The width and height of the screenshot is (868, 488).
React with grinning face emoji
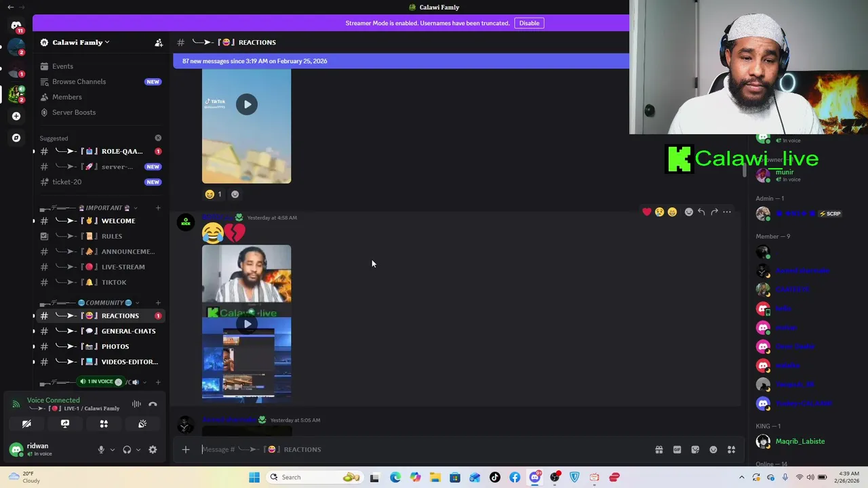pyautogui.click(x=672, y=212)
